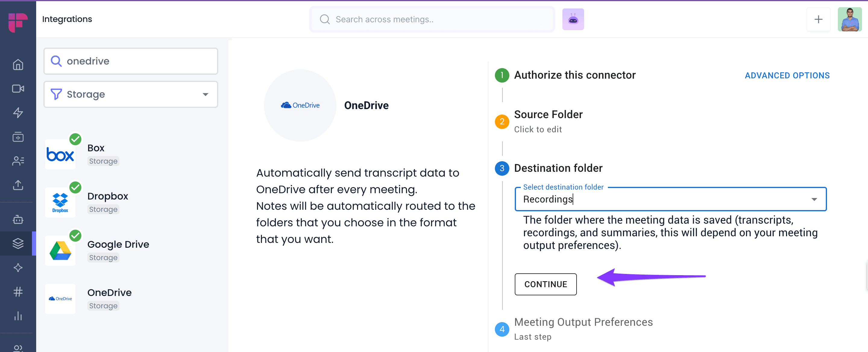868x352 pixels.
Task: Click Storage tag under Google Drive
Action: [103, 258]
